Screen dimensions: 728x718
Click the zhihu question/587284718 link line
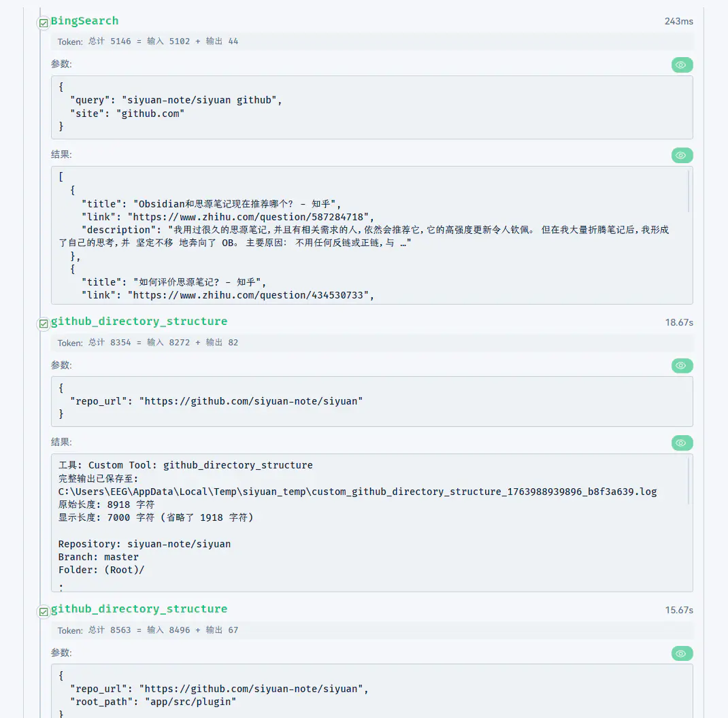(227, 217)
